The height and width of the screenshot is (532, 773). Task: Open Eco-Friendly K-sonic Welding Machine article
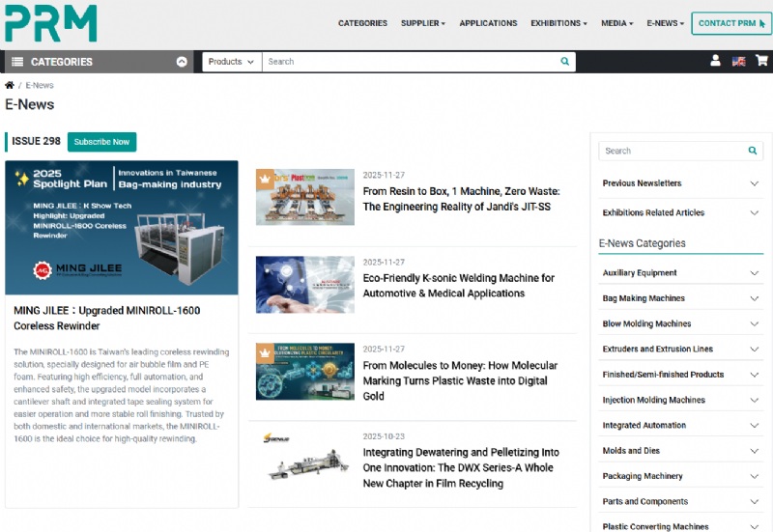click(458, 286)
